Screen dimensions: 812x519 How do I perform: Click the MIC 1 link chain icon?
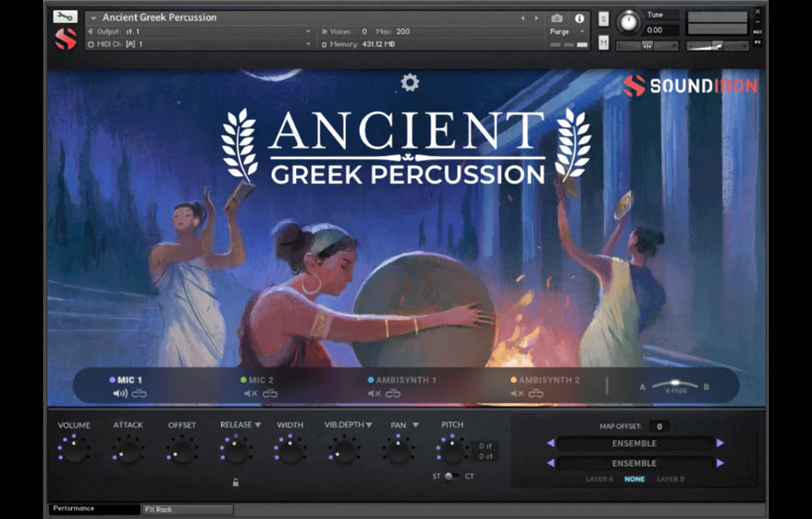click(139, 394)
